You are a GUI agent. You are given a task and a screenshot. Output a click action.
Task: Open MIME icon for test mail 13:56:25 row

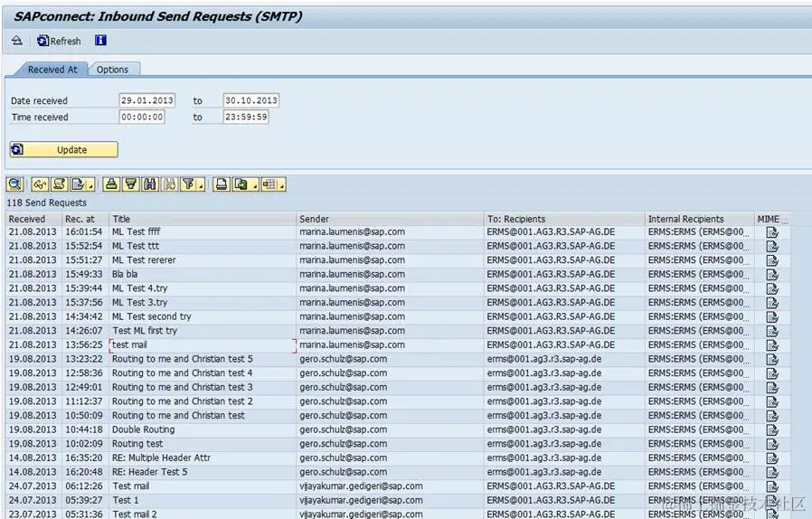[772, 345]
